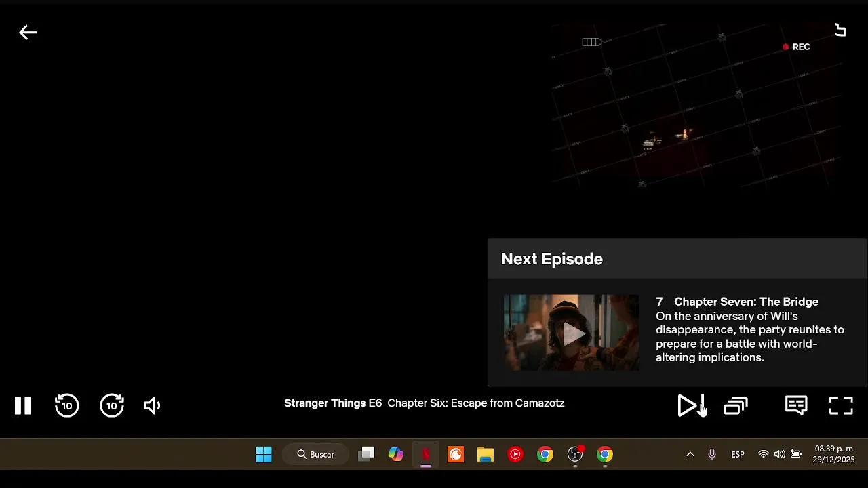This screenshot has height=488, width=868.
Task: Select Chapter Seven: The Bridge title
Action: point(746,302)
